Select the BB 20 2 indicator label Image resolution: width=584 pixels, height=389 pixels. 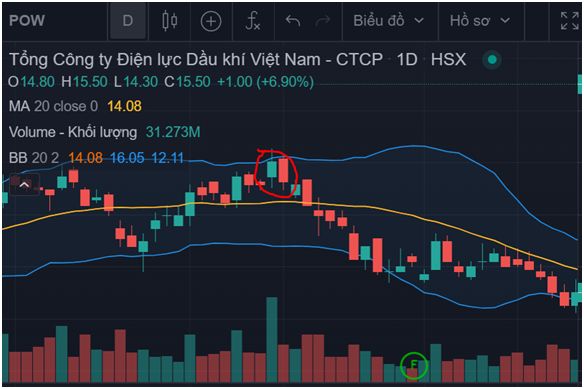click(34, 158)
